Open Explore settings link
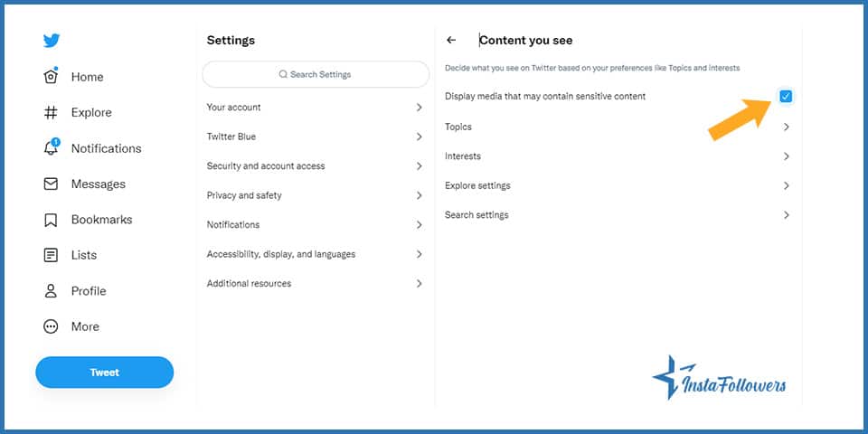The width and height of the screenshot is (868, 434). [x=477, y=185]
